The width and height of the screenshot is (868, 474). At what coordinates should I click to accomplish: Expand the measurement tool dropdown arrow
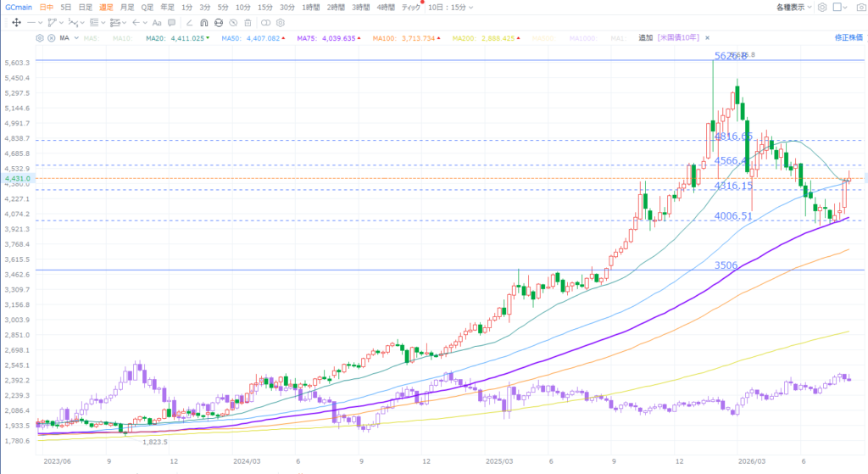[125, 23]
